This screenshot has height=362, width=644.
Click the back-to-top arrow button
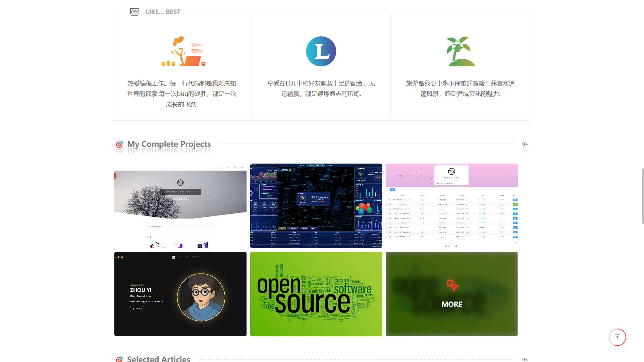(617, 337)
